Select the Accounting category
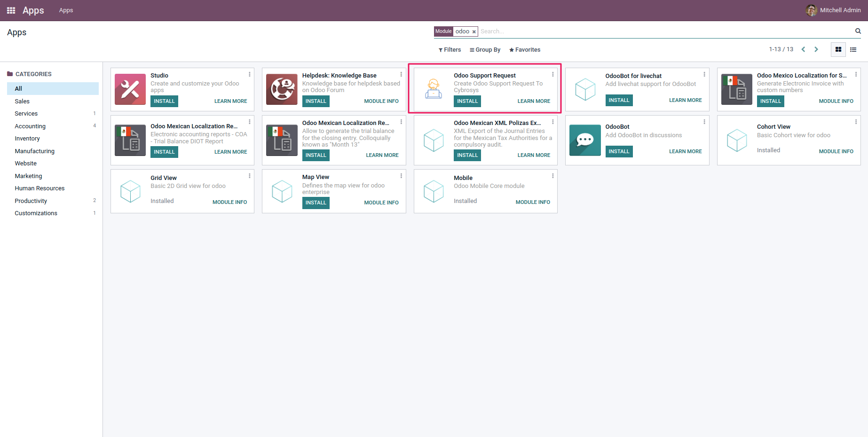This screenshot has width=868, height=437. (x=53, y=126)
